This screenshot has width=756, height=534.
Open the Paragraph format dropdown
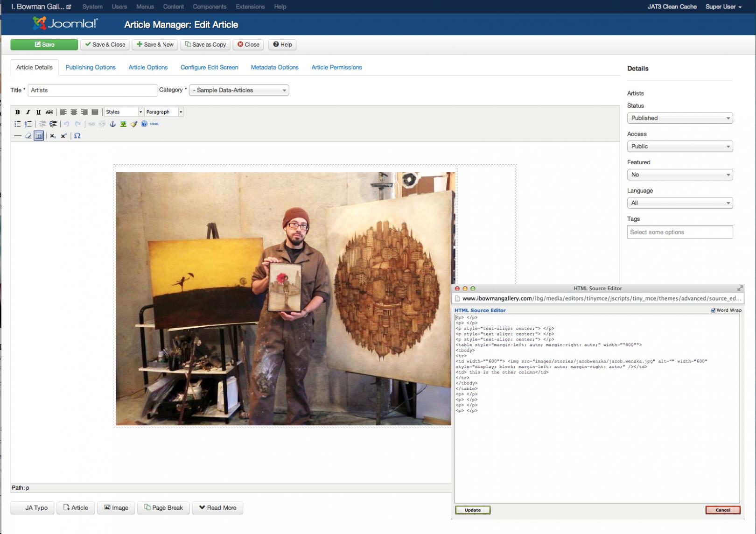(163, 112)
